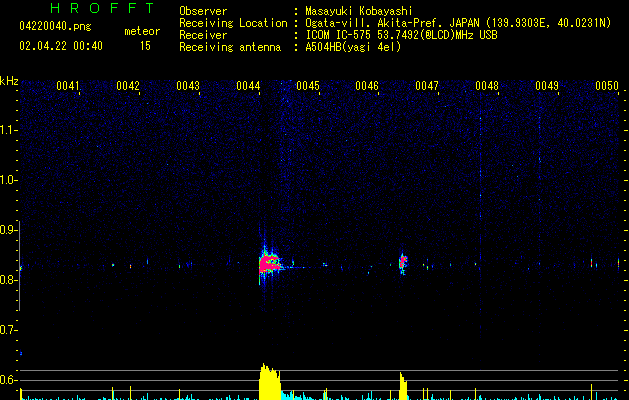629x400 pixels.
Task: Click the meteor count 15
Action: [145, 46]
